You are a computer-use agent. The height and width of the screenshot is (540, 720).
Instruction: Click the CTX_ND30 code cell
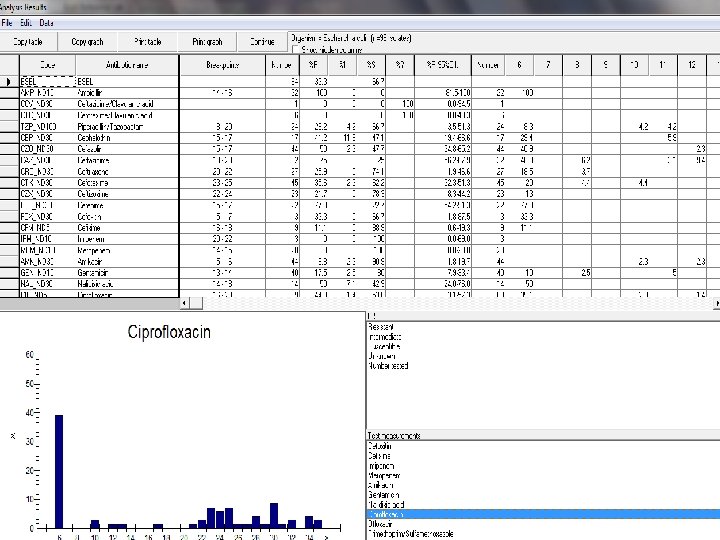(47, 183)
